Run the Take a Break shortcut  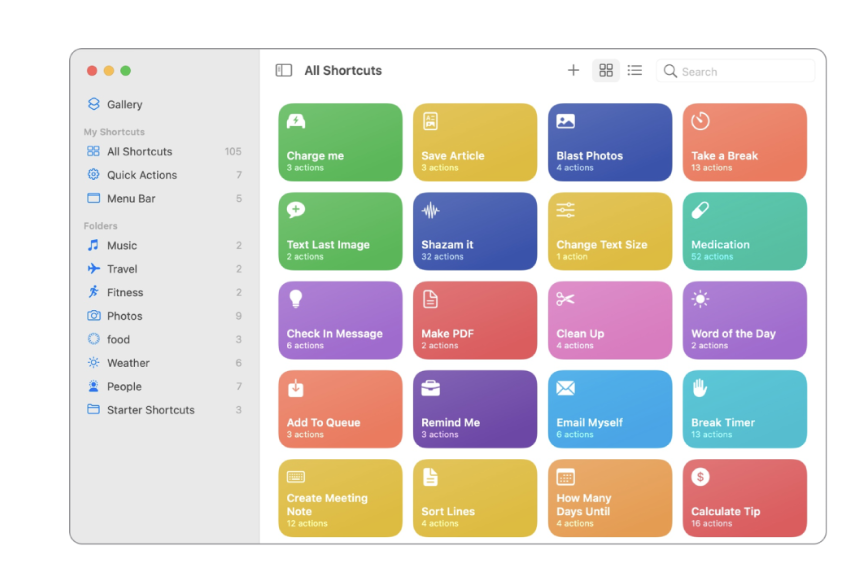point(744,142)
